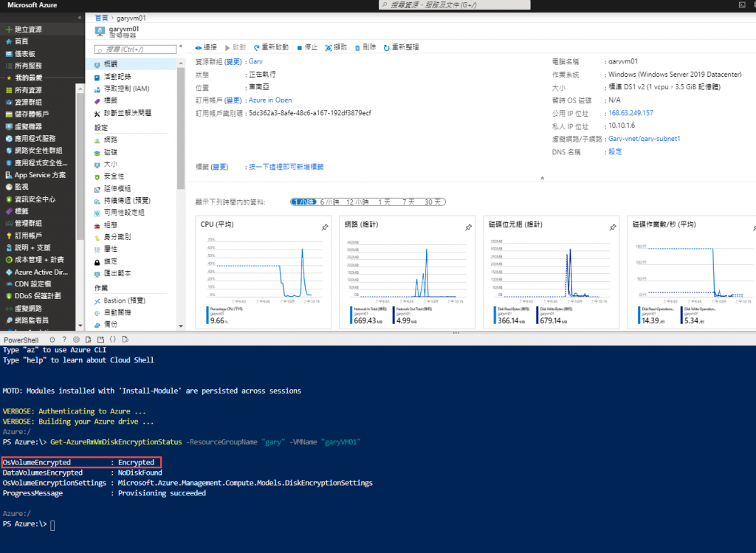756x553 pixels.
Task: Open 成本管理 + 計費 in sidebar
Action: pos(34,259)
